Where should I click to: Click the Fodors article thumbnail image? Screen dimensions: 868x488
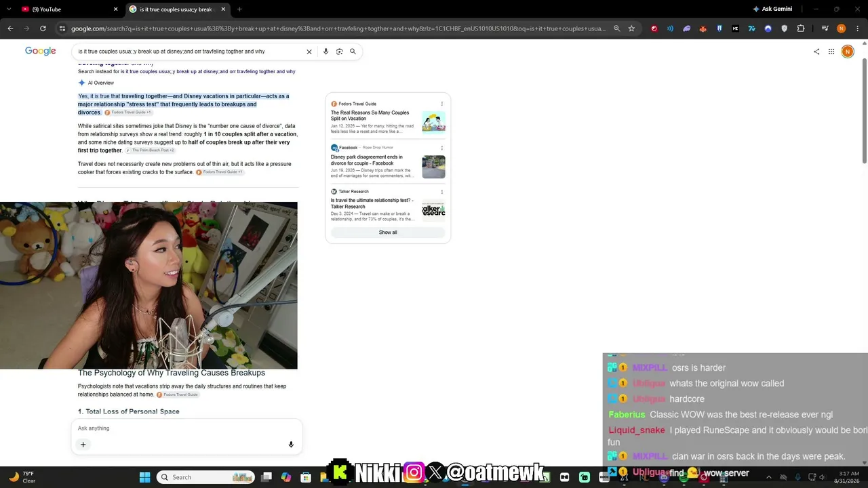pyautogui.click(x=433, y=122)
